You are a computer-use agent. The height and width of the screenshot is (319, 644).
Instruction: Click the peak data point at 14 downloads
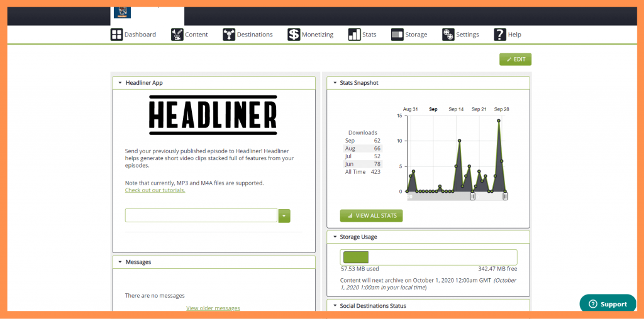pos(499,121)
